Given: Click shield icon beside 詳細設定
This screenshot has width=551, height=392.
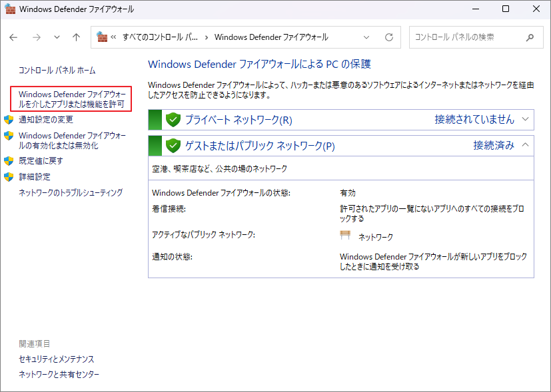Looking at the screenshot, I should (9, 176).
